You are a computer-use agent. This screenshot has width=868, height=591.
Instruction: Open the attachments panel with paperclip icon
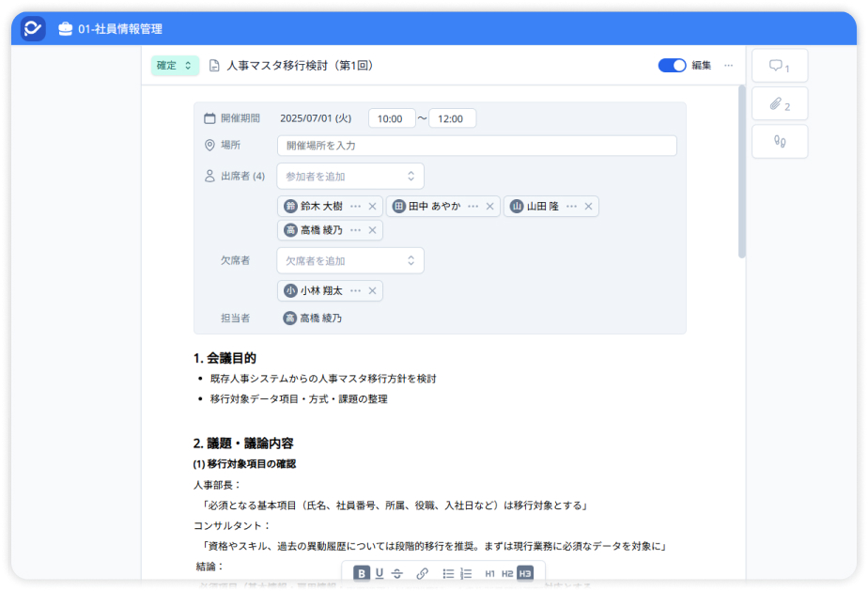[x=781, y=103]
